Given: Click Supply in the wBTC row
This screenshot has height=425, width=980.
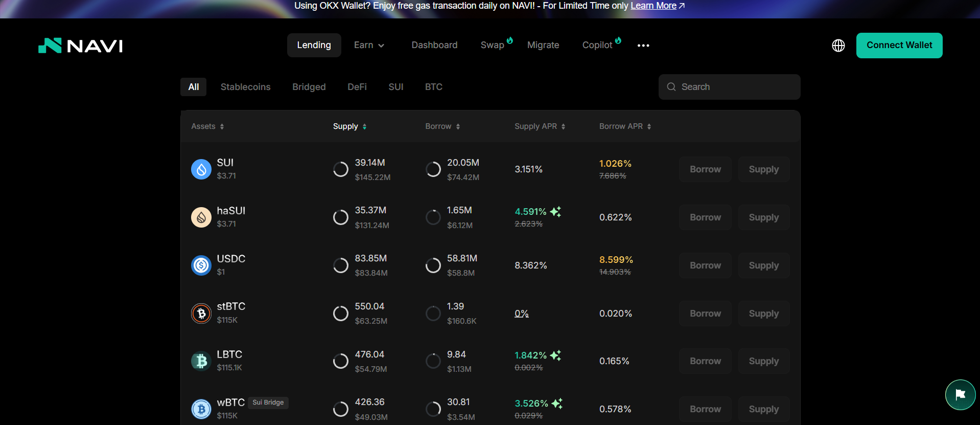Looking at the screenshot, I should (x=764, y=409).
